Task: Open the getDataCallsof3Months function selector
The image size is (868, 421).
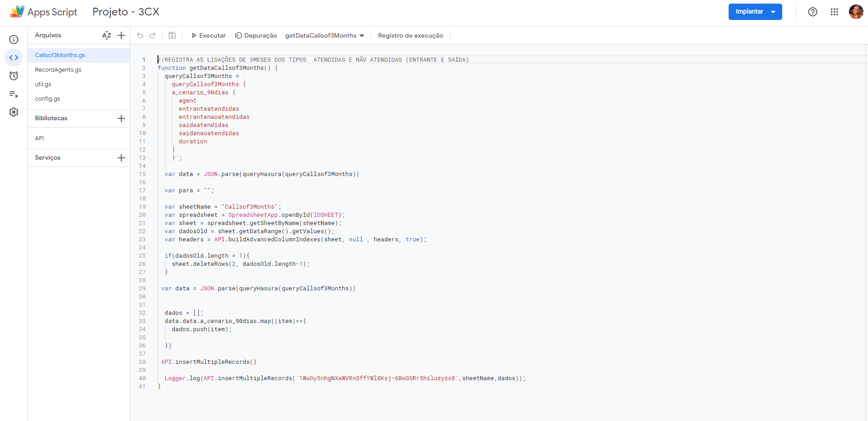Action: coord(324,35)
